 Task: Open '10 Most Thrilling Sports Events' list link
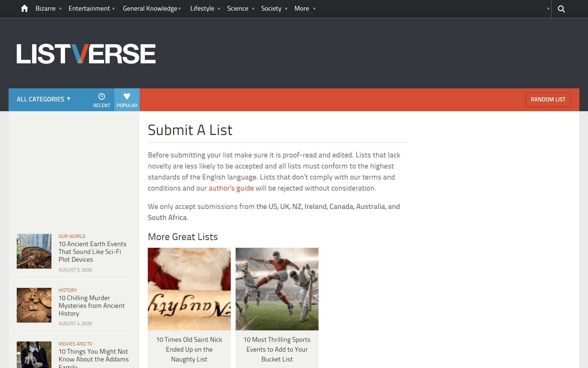tap(277, 350)
